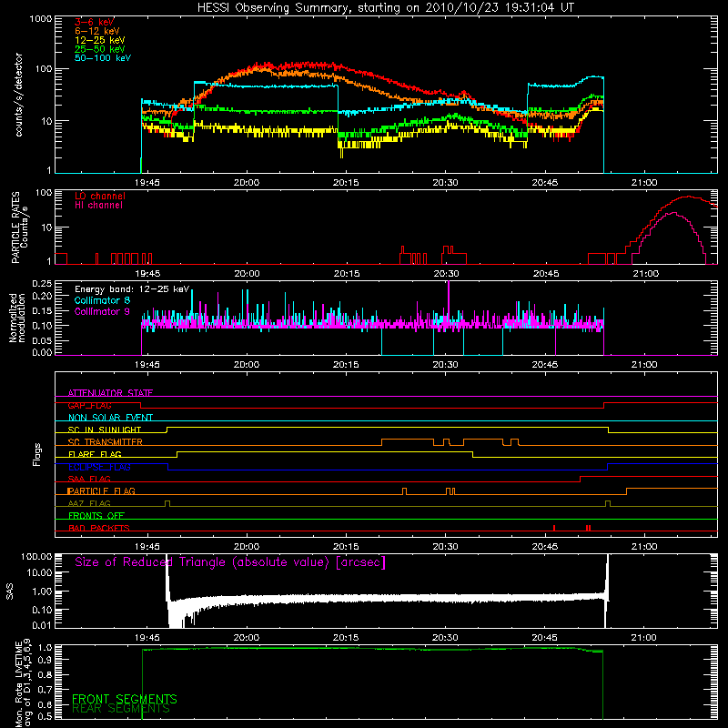Click the SC_TRANSMITTER flag label

point(106,442)
